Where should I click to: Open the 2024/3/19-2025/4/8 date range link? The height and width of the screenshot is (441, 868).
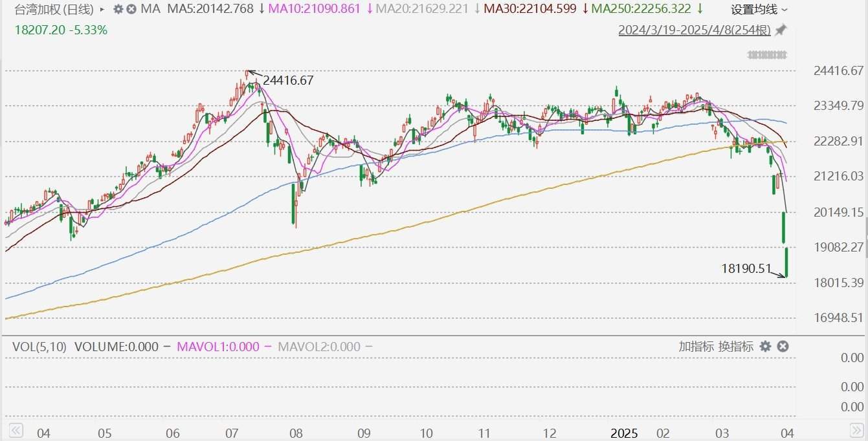tap(694, 30)
